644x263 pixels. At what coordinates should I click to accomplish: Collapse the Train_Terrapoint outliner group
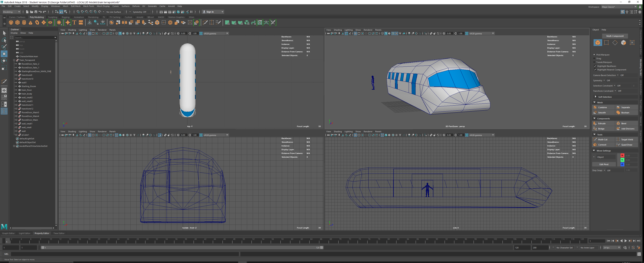click(x=14, y=60)
